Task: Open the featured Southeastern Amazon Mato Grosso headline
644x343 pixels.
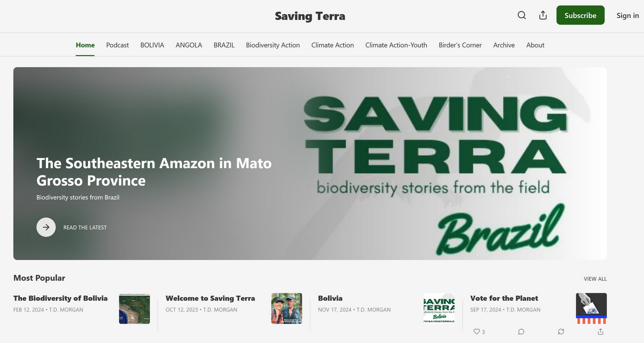Action: (x=154, y=171)
